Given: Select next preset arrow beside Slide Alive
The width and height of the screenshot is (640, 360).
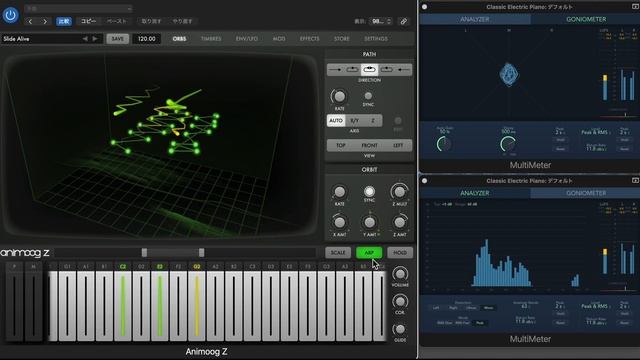Looking at the screenshot, I should 95,39.
